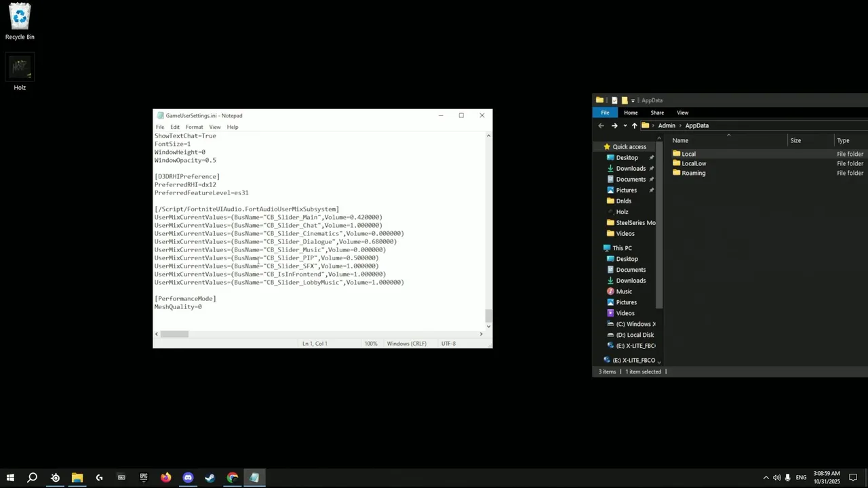This screenshot has width=868, height=488.
Task: Open Discord from the taskbar
Action: pos(188,478)
